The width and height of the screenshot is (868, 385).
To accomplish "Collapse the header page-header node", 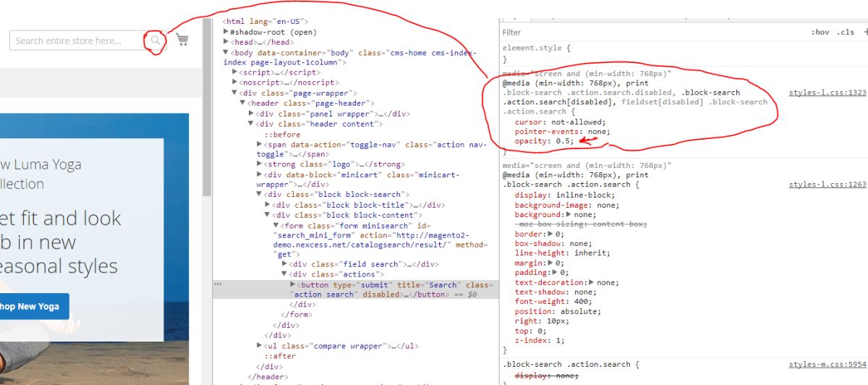I will [x=243, y=103].
